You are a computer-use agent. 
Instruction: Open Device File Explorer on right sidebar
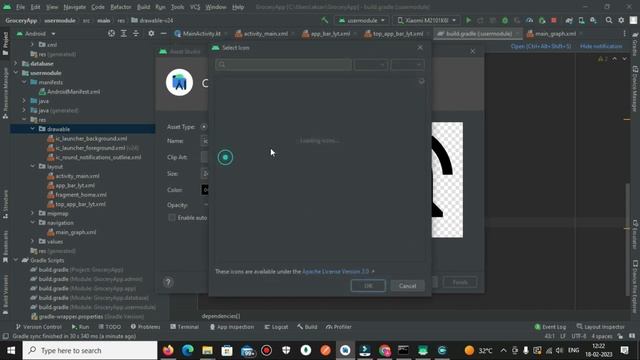(x=635, y=287)
